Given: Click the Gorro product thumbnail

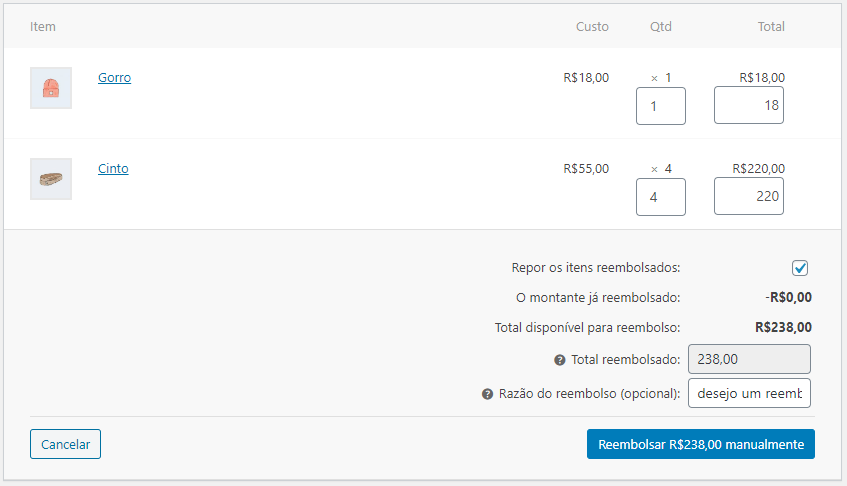Looking at the screenshot, I should click(50, 88).
